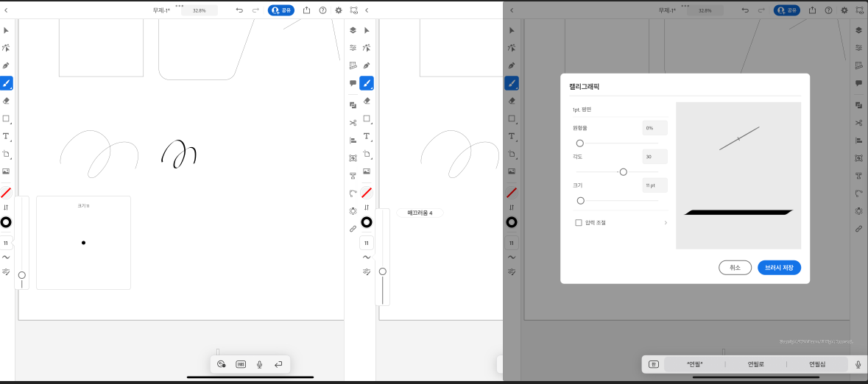The width and height of the screenshot is (868, 384).
Task: Enable the 압력 조절 checkbox
Action: pos(579,222)
